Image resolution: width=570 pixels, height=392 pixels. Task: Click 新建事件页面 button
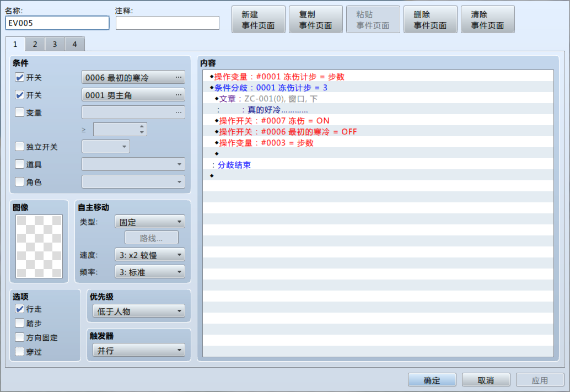[x=259, y=20]
